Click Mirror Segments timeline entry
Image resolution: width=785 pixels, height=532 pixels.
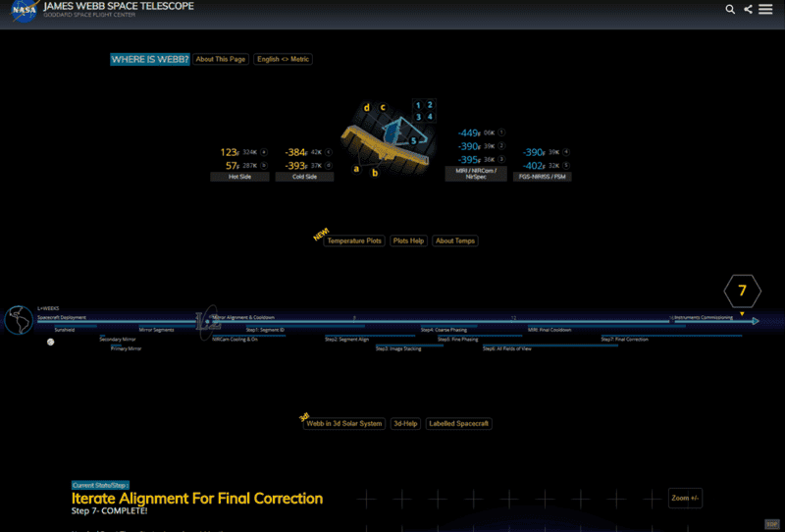click(156, 330)
